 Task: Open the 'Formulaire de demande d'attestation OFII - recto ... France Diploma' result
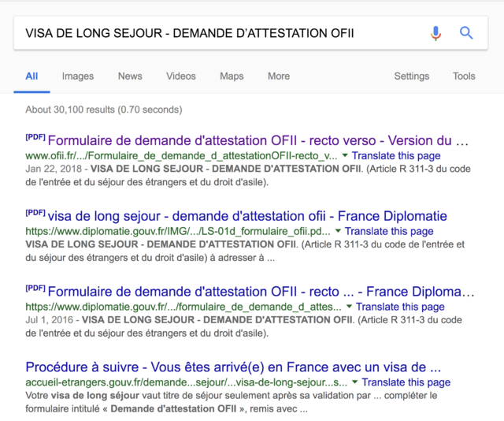tap(261, 292)
